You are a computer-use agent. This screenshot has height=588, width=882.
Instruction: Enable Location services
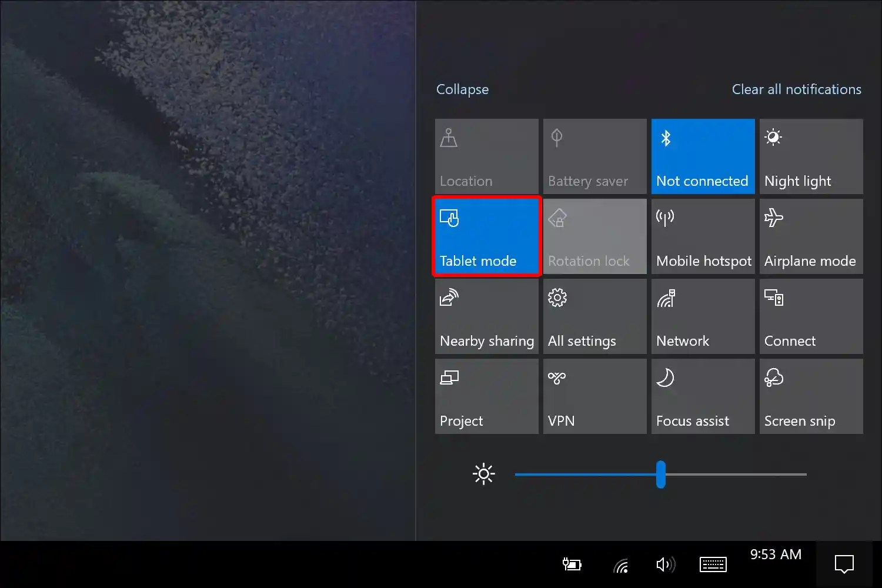coord(486,156)
